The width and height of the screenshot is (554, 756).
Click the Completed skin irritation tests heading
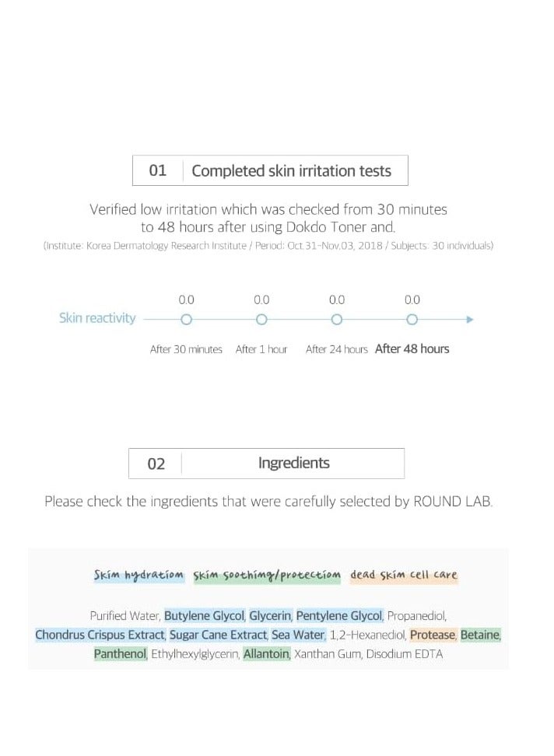(x=291, y=171)
